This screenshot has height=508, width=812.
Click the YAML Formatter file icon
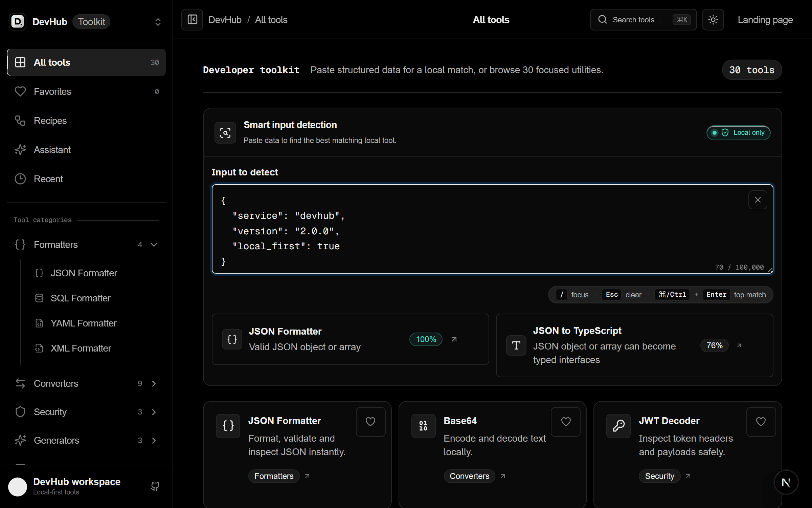[x=39, y=323]
